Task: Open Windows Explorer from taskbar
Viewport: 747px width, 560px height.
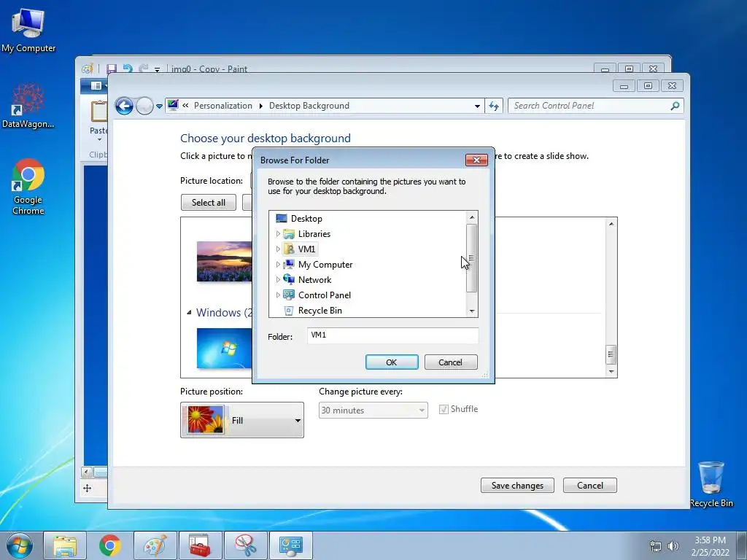Action: [65, 545]
